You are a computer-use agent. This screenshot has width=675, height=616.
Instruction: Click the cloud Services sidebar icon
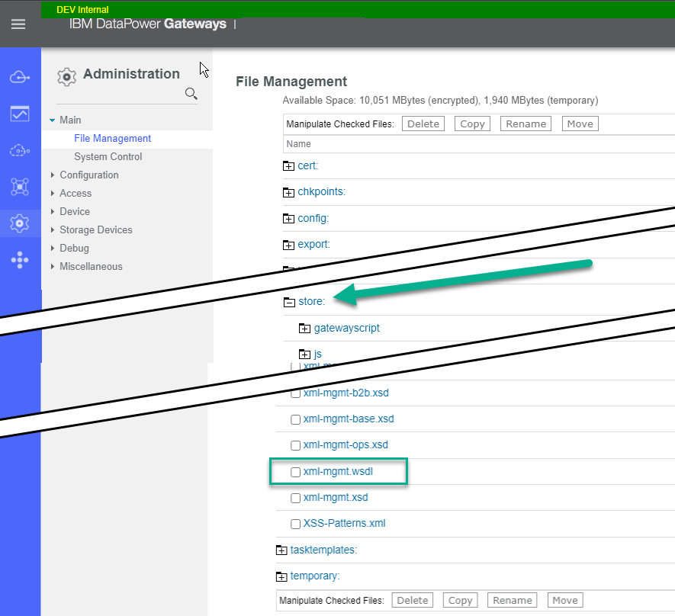point(20,78)
